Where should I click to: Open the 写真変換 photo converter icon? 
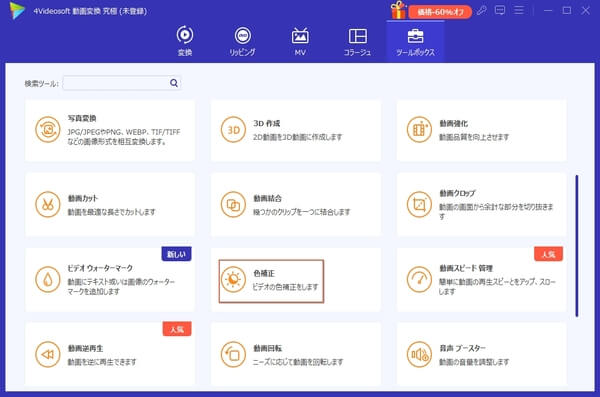(x=47, y=129)
